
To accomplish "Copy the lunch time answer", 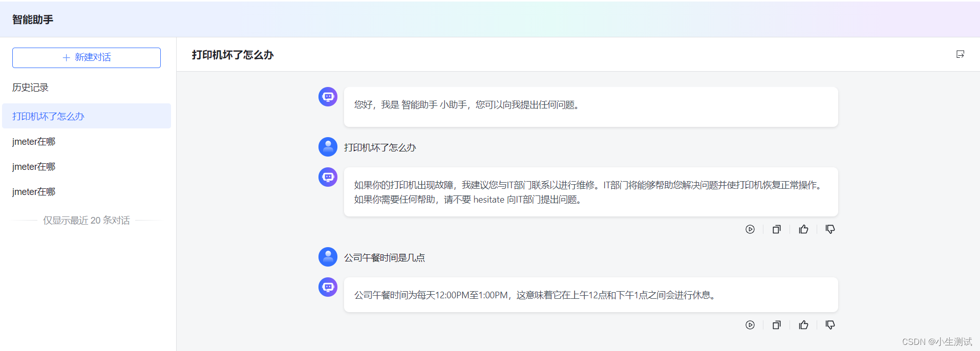I will [x=777, y=325].
